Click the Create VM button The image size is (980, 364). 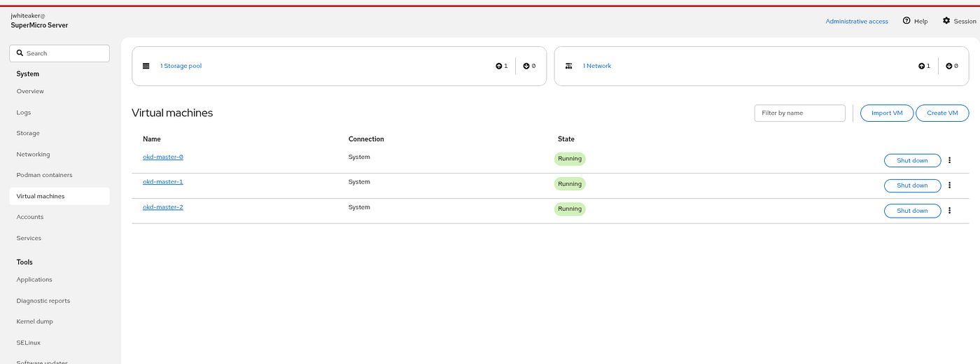(x=942, y=113)
